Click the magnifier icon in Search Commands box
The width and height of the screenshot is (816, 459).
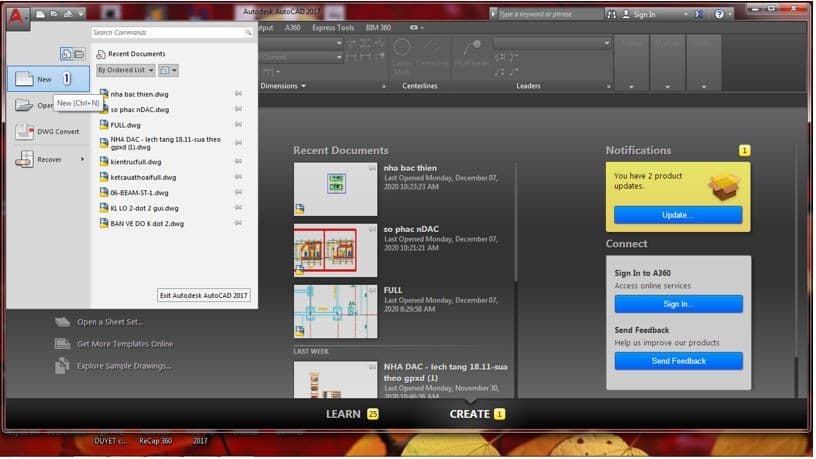248,32
